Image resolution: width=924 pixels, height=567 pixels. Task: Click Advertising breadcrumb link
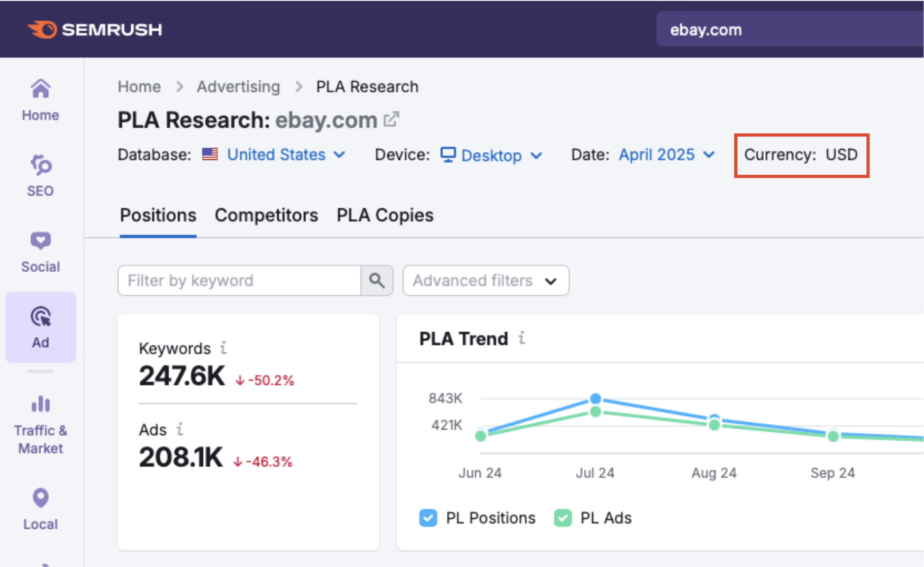(x=238, y=87)
